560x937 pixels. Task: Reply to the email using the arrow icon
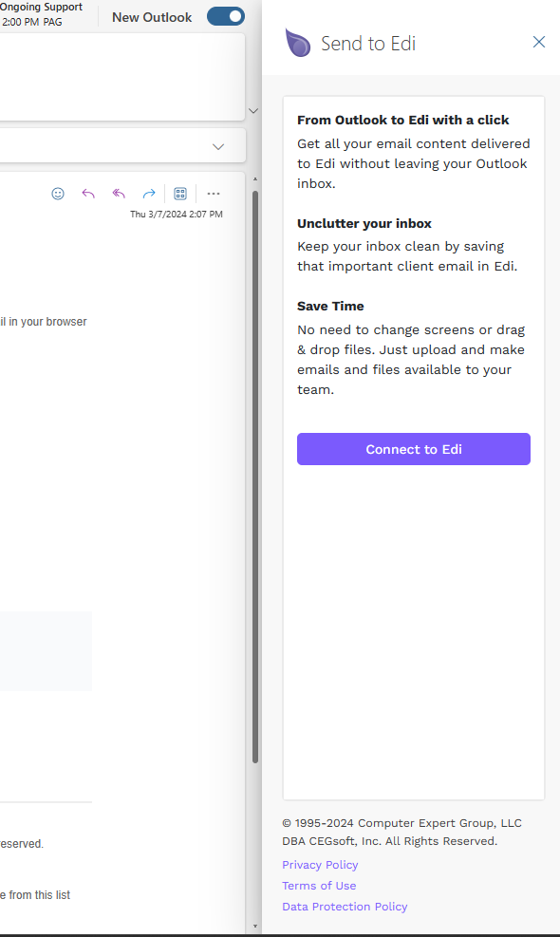pos(88,194)
